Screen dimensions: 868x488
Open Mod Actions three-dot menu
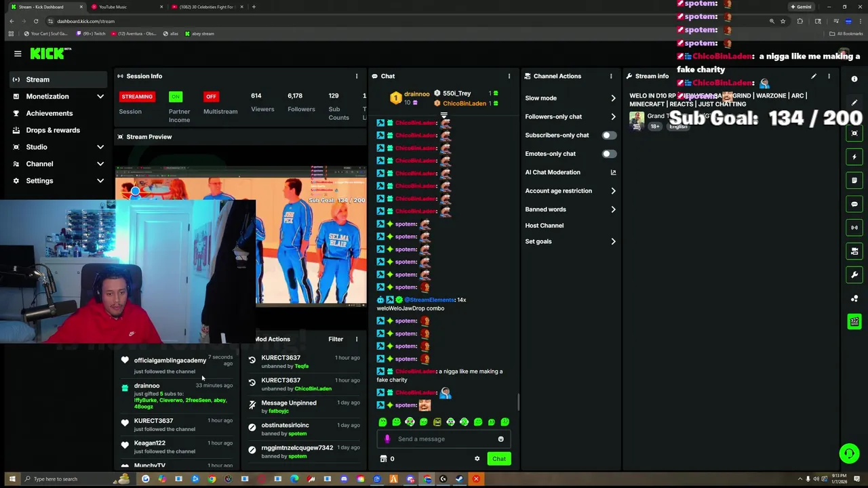tap(357, 339)
